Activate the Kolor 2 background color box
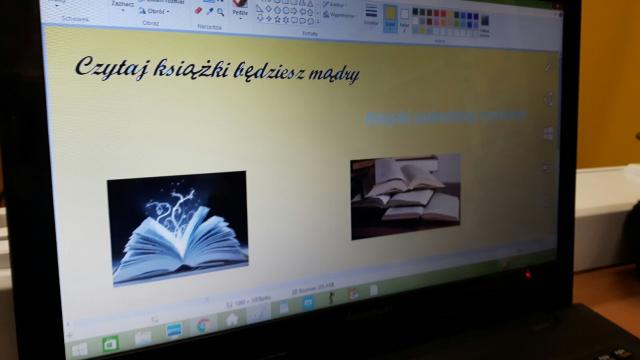The height and width of the screenshot is (360, 640). (404, 19)
